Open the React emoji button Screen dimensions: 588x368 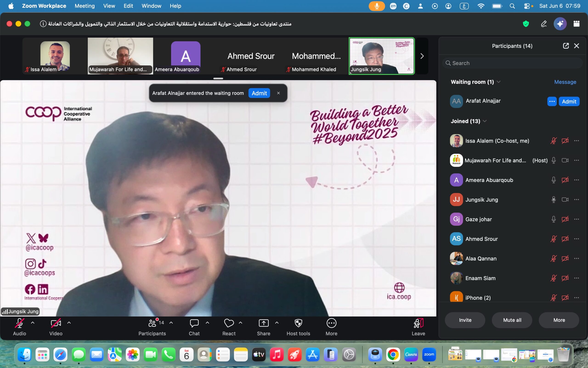(229, 327)
